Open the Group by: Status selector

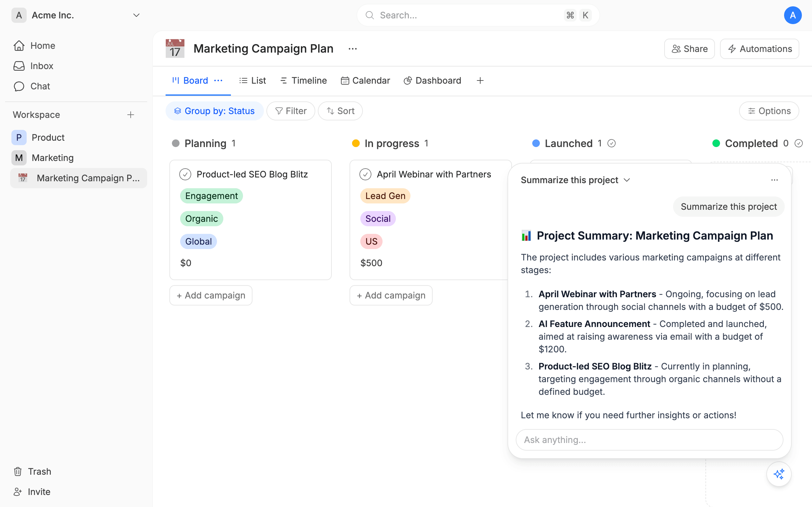pos(214,111)
